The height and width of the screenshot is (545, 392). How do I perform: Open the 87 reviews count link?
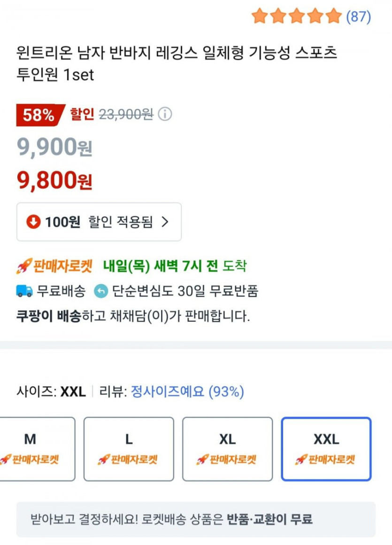[358, 17]
